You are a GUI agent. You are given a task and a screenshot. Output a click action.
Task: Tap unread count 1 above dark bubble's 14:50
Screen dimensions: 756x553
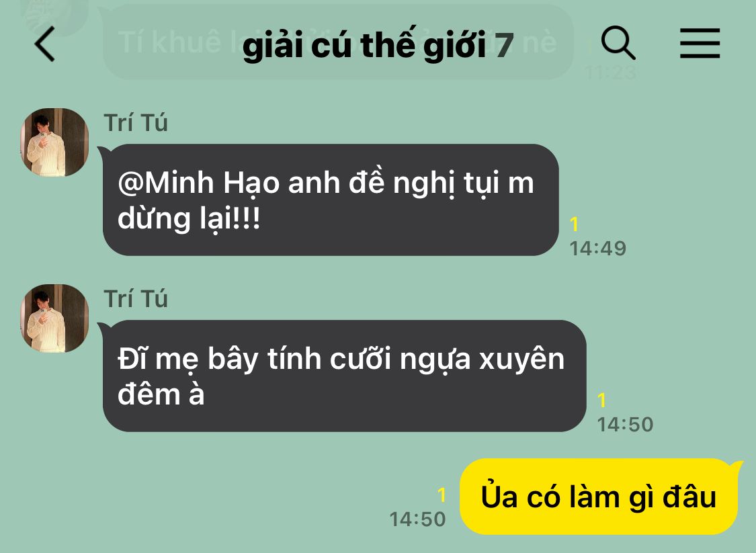(601, 400)
